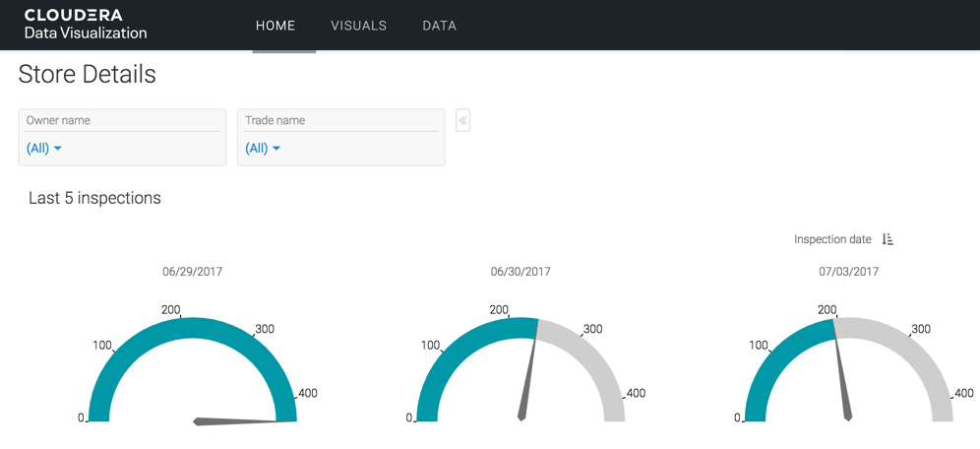Viewport: 980px width, 449px height.
Task: Open the Trade name (All) dropdown
Action: coord(263,149)
